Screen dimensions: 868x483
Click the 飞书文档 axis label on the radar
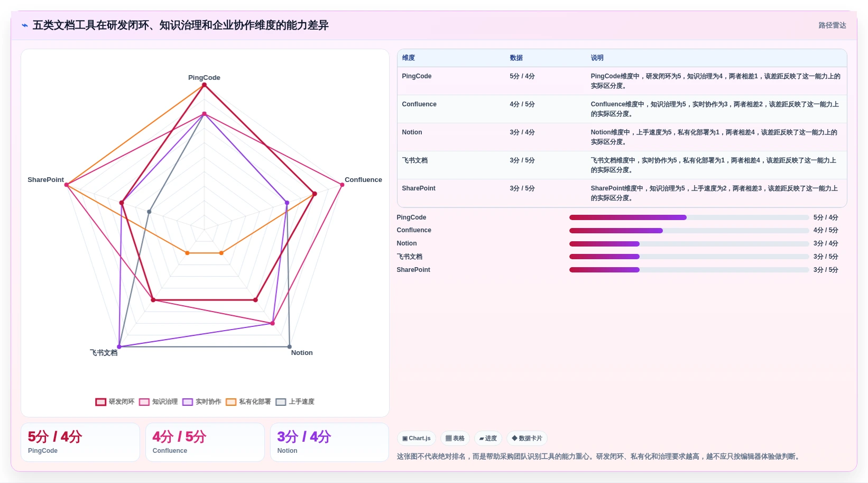(x=104, y=353)
